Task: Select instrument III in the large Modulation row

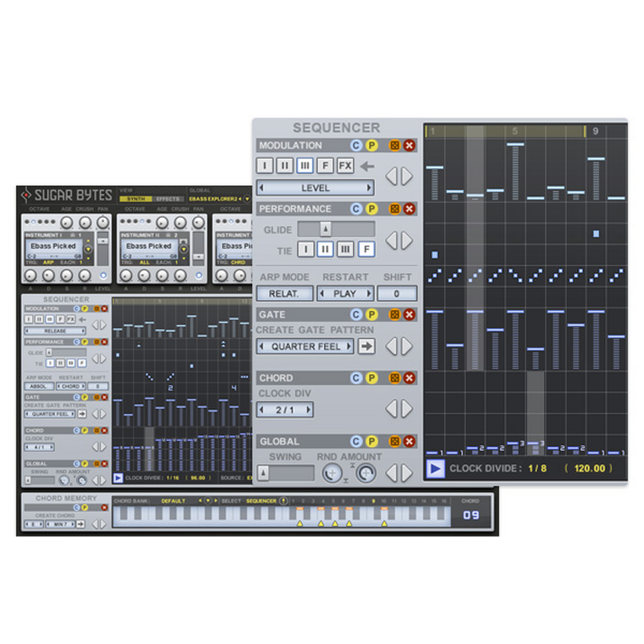Action: pyautogui.click(x=305, y=166)
